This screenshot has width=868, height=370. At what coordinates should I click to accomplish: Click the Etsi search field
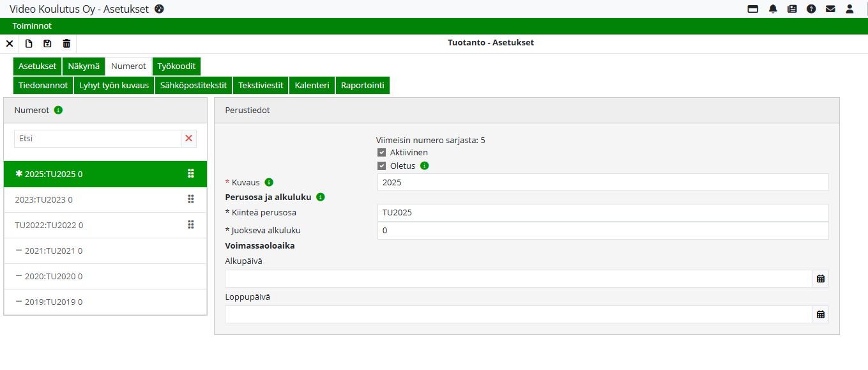pyautogui.click(x=97, y=139)
